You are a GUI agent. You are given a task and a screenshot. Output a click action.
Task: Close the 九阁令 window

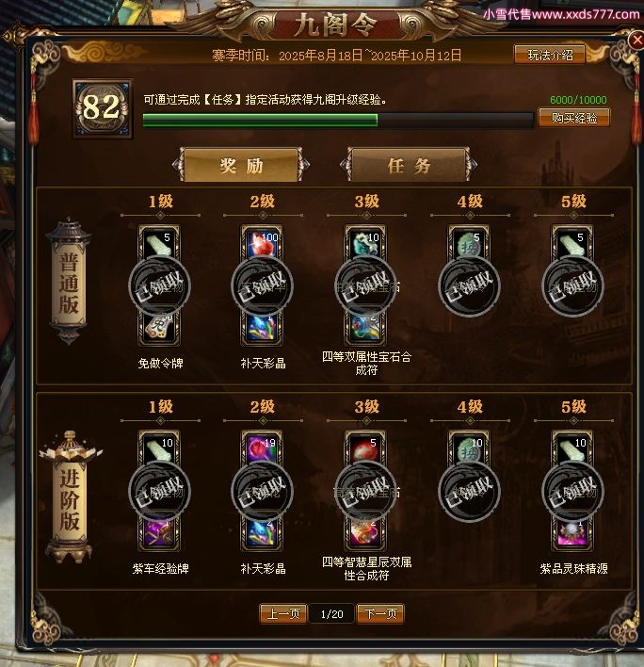click(636, 41)
